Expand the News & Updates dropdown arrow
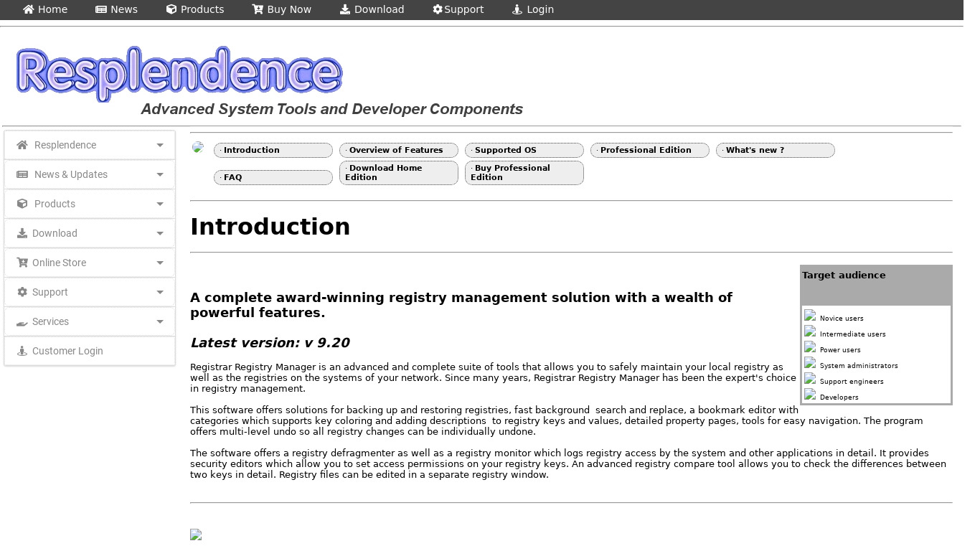Viewport: 980px width, 551px height. [160, 175]
